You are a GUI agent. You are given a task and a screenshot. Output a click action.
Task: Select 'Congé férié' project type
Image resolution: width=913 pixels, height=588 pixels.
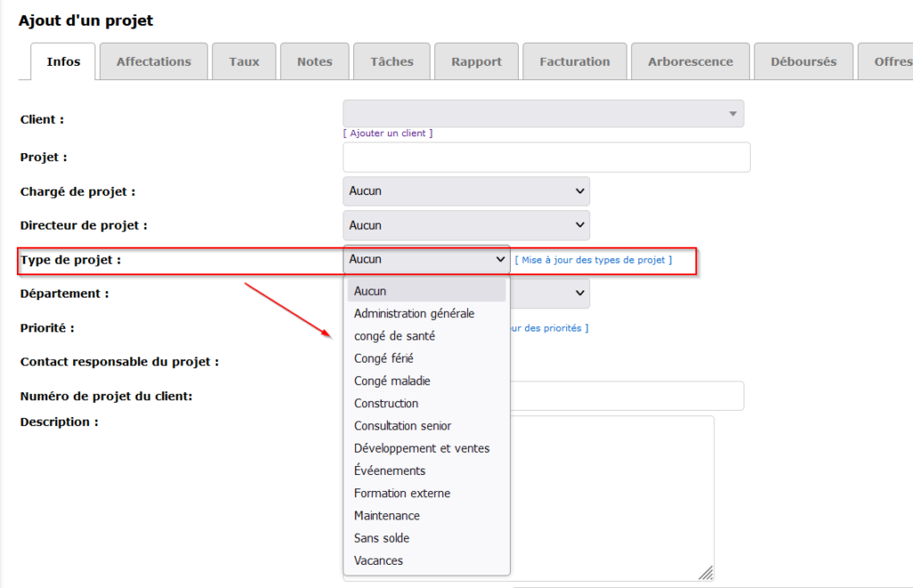[x=383, y=358]
